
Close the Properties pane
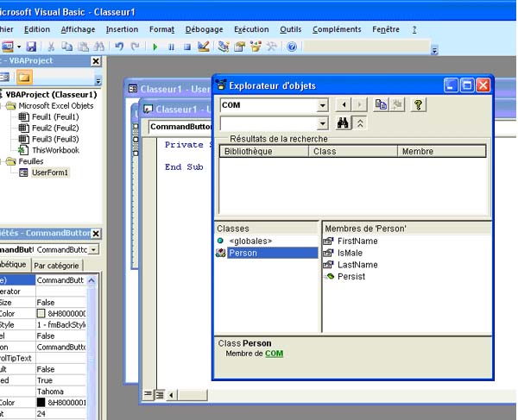click(x=96, y=233)
